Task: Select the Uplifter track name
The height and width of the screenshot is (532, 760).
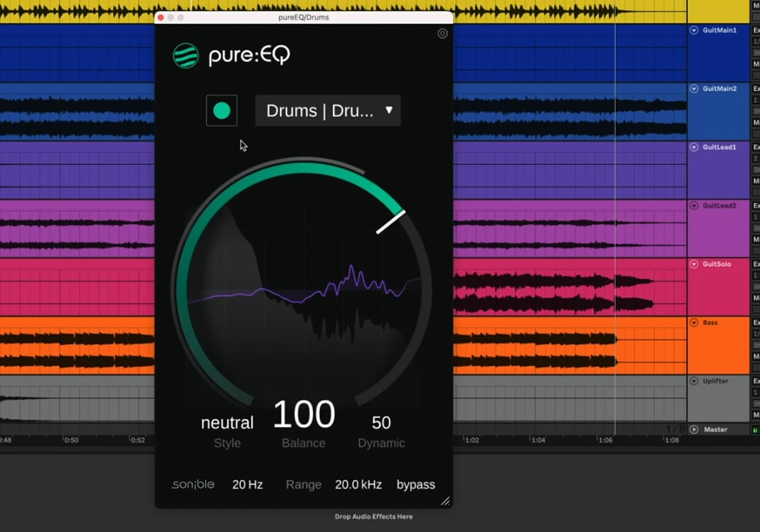Action: 715,381
